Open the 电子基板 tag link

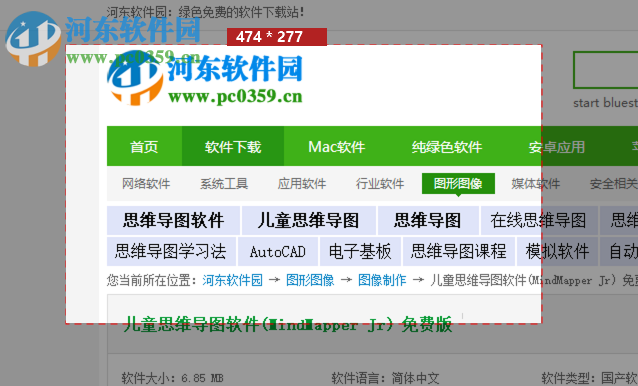click(360, 251)
